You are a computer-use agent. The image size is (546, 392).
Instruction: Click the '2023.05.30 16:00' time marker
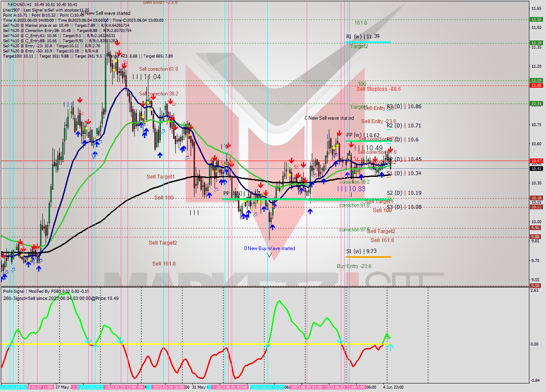click(168, 387)
